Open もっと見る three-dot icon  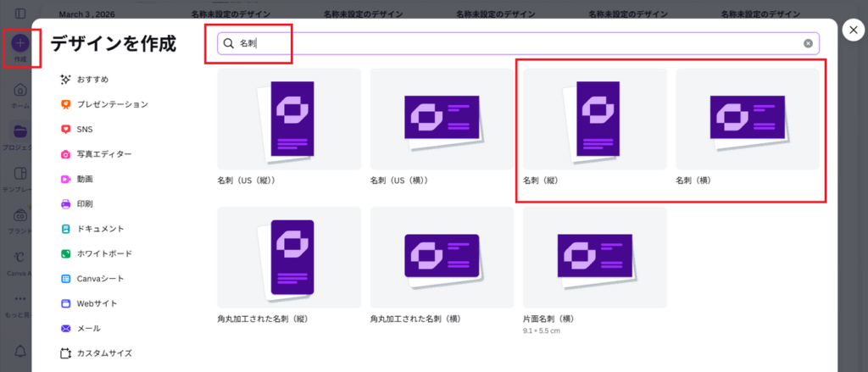click(x=20, y=299)
